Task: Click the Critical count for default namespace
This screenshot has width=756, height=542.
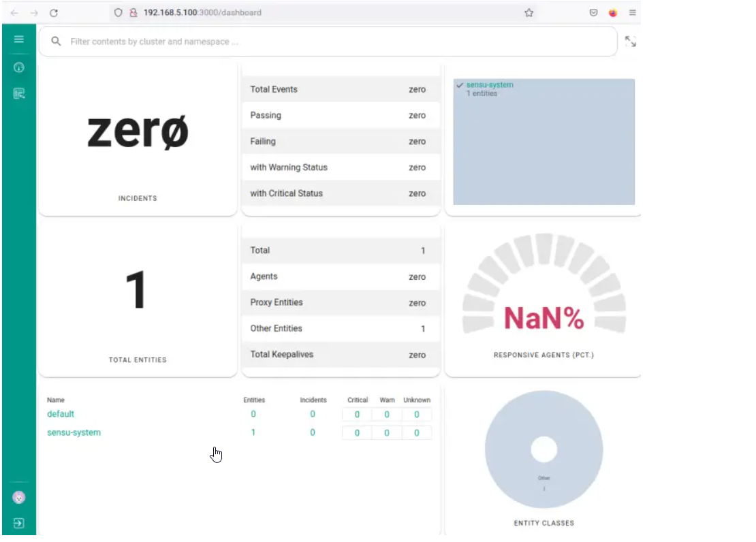Action: pyautogui.click(x=357, y=415)
